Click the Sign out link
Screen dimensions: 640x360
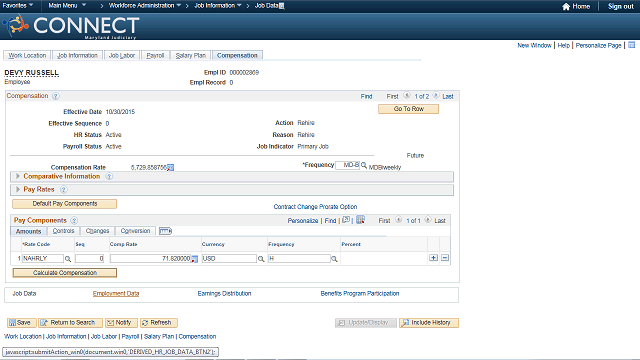(620, 6)
